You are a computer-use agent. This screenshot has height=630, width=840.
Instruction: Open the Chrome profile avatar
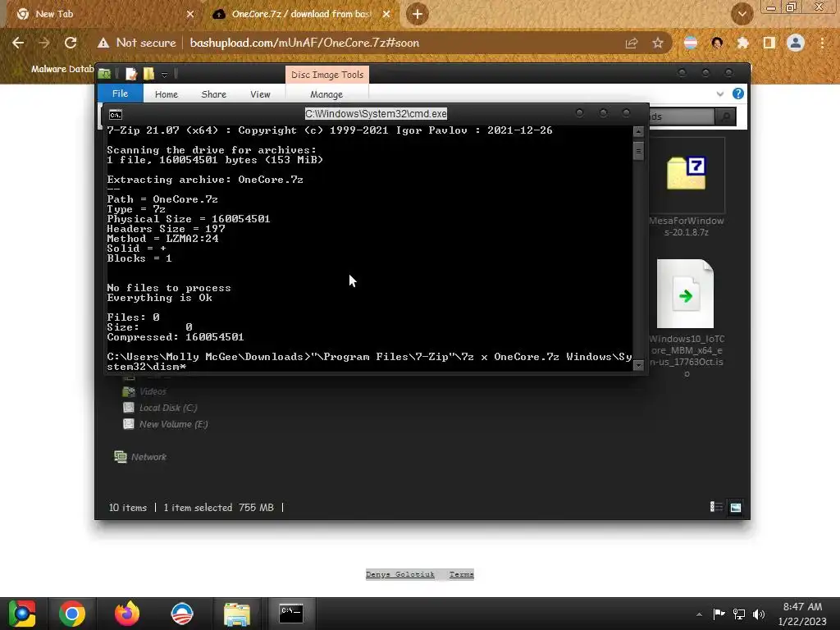pos(796,43)
